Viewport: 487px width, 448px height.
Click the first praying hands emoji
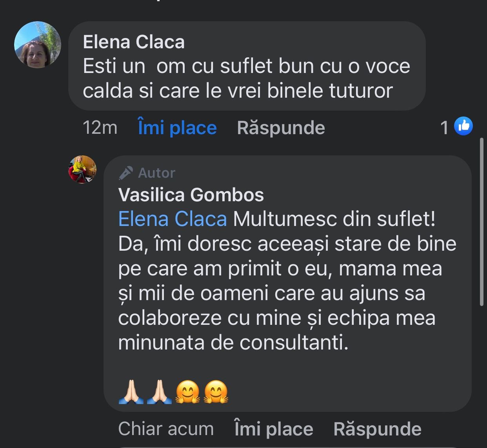[x=130, y=392]
